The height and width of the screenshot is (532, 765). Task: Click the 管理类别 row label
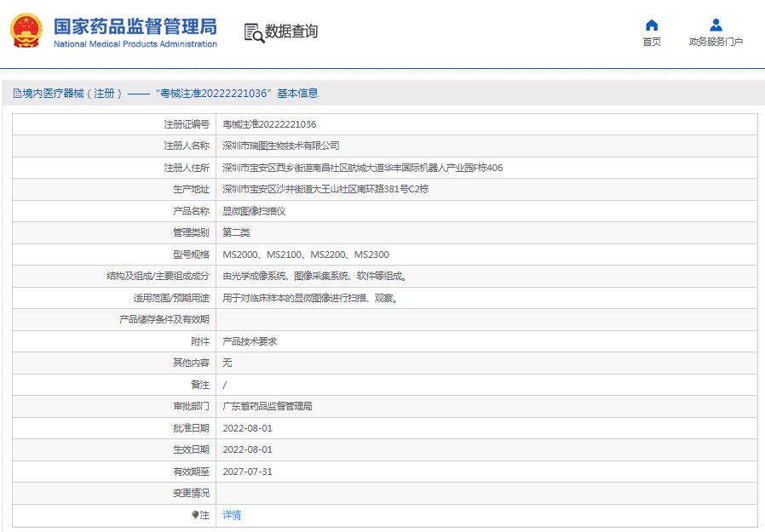point(191,232)
